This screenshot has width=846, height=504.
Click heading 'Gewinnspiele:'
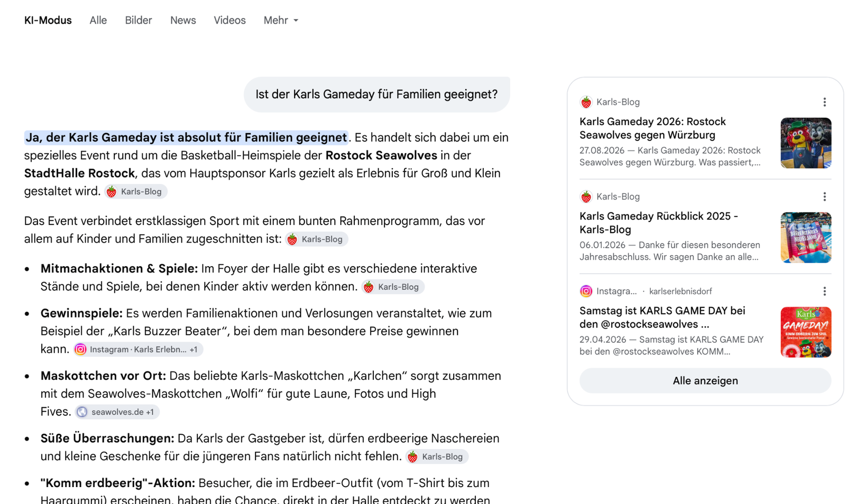click(81, 314)
